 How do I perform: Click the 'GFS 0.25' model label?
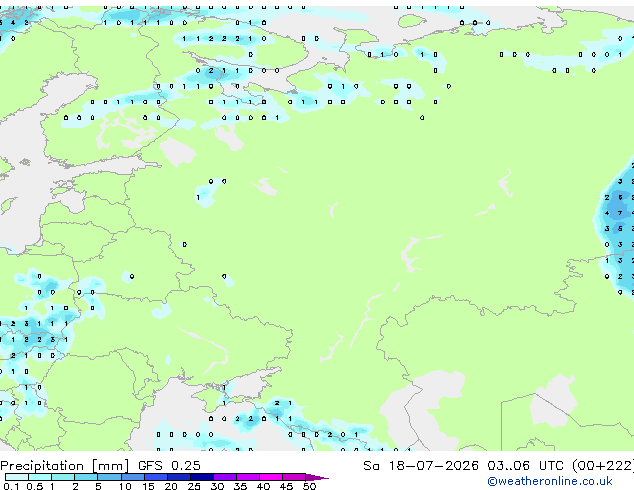pos(169,466)
